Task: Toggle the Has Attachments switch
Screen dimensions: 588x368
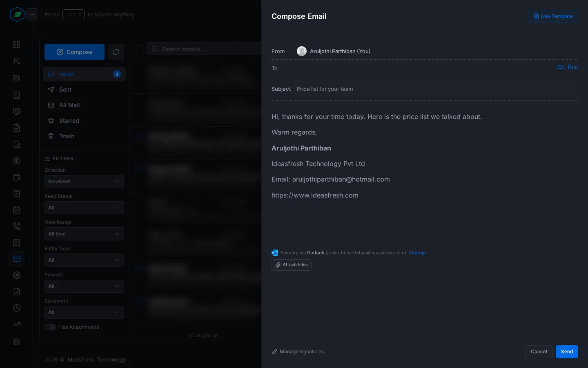Action: 50,327
